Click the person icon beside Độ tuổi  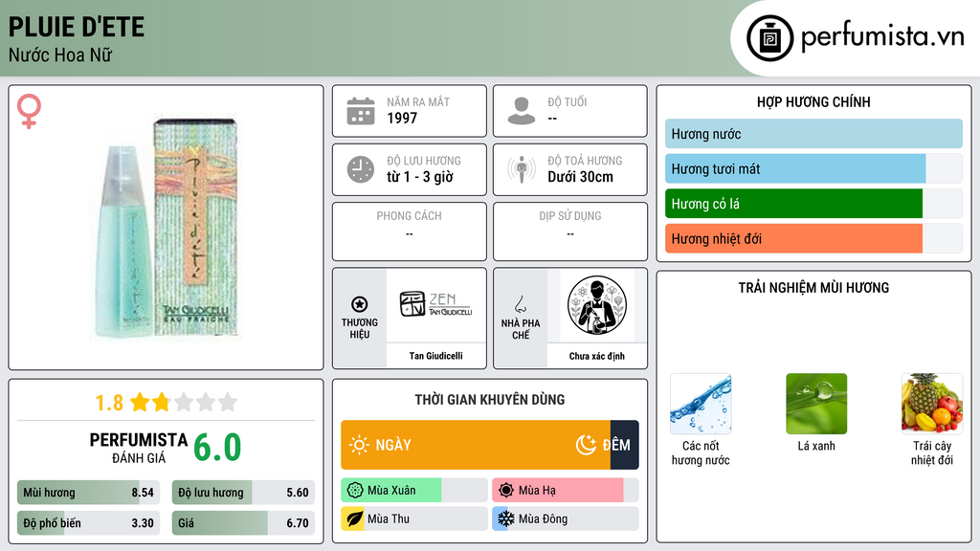pos(522,111)
